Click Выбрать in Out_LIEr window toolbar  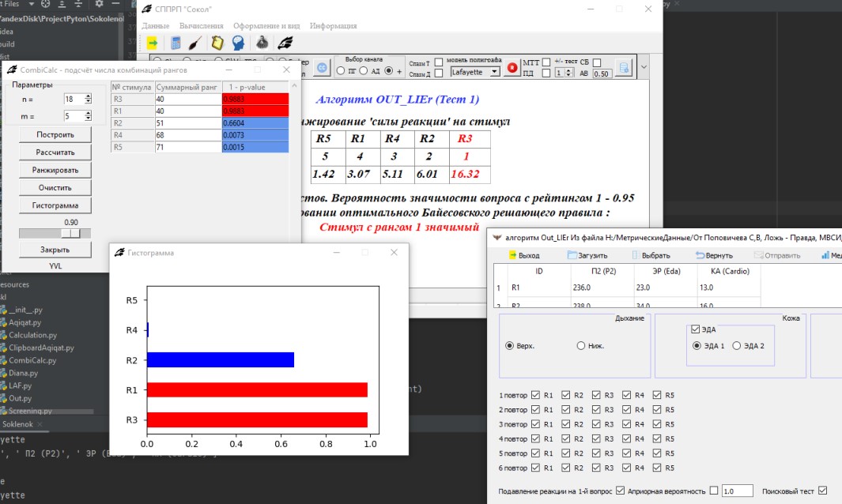click(x=651, y=255)
